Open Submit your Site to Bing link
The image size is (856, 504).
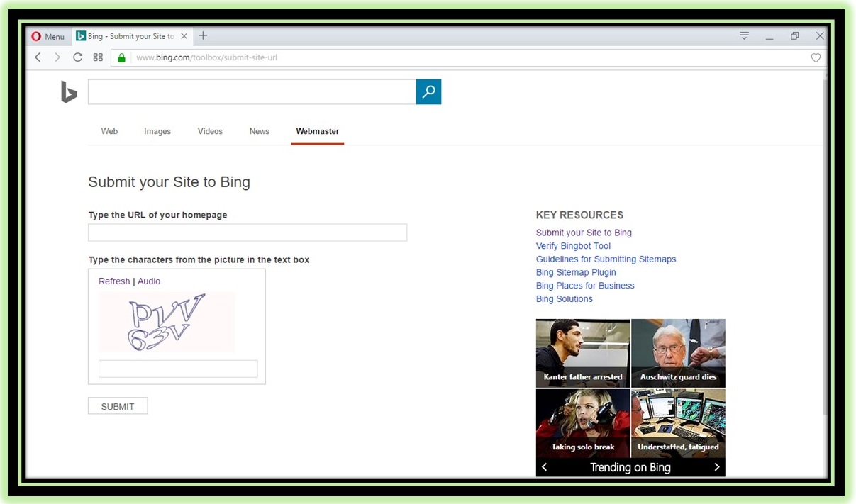[x=584, y=233]
